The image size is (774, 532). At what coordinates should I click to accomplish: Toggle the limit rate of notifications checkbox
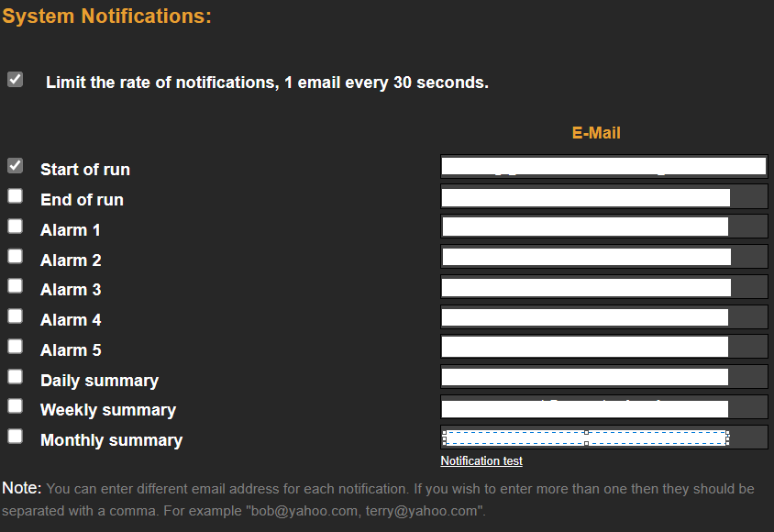(15, 80)
